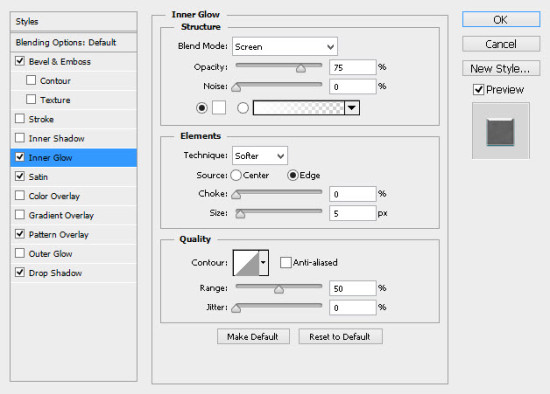Click the Opacity slider handle
Viewport: 550px width, 394px height.
(301, 68)
